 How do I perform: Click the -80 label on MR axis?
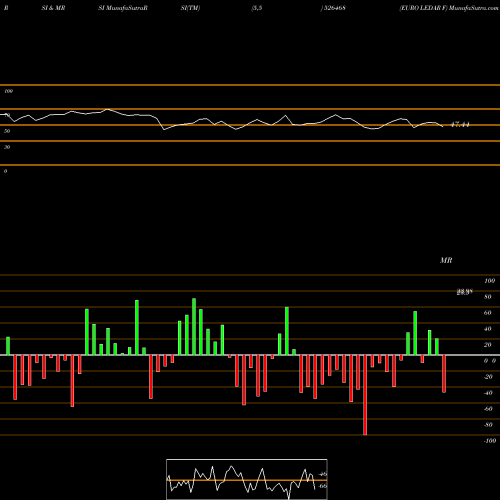click(488, 425)
